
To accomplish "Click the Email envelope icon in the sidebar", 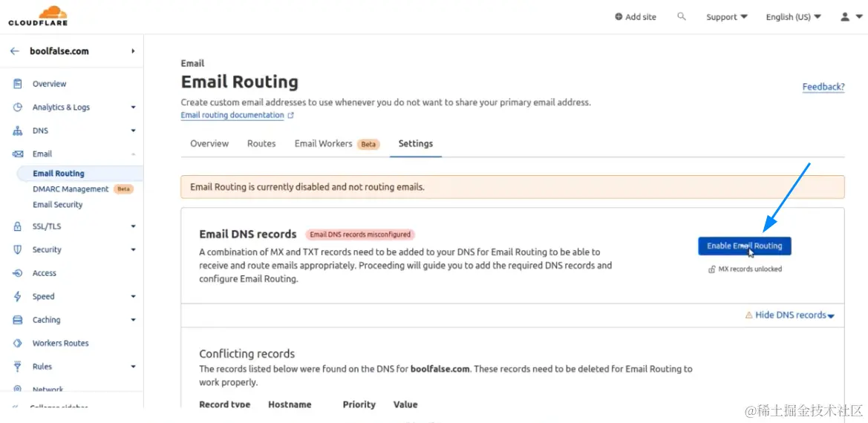I will pos(18,154).
